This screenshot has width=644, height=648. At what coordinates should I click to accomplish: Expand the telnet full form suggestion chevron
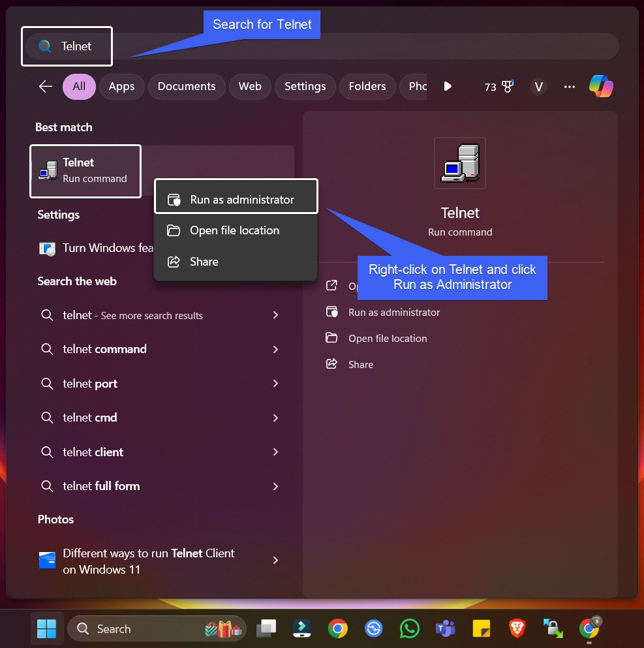pyautogui.click(x=275, y=486)
